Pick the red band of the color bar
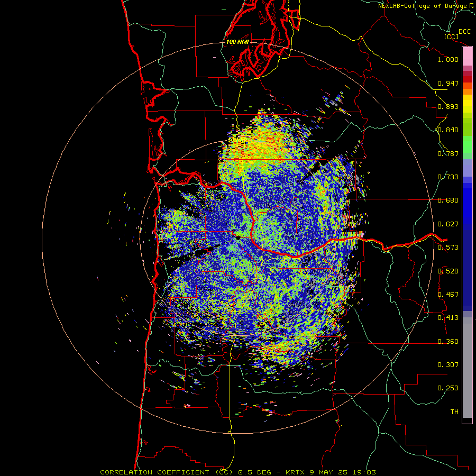Image resolution: width=476 pixels, height=476 pixels. [467, 79]
